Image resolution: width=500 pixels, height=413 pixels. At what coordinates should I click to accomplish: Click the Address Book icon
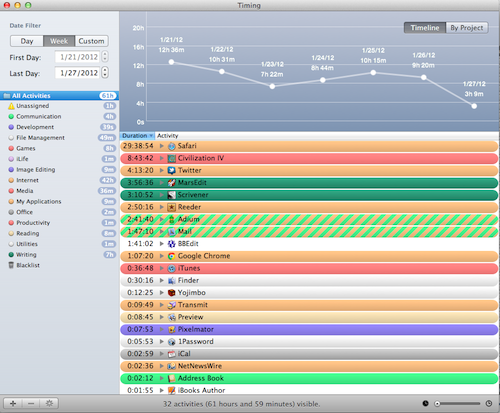pyautogui.click(x=172, y=378)
